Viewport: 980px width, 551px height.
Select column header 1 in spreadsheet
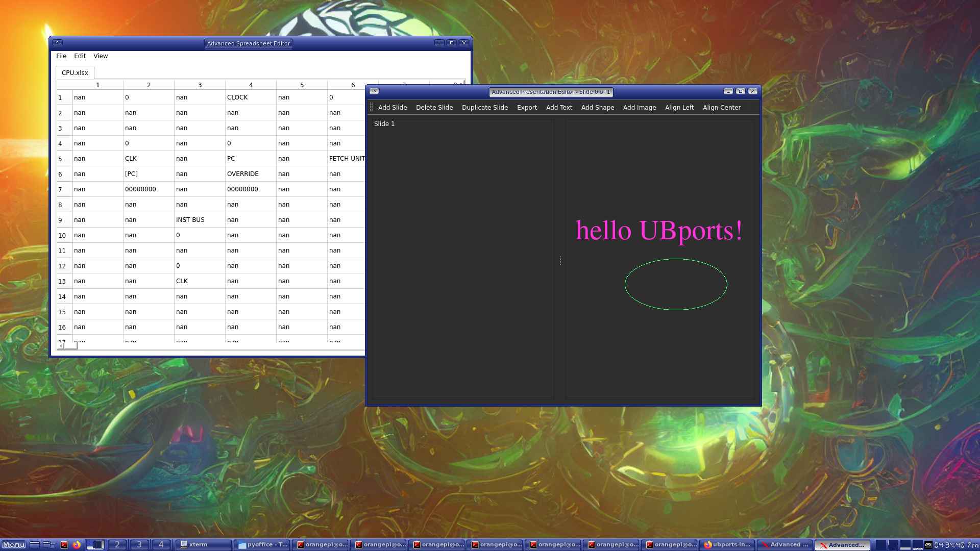[x=97, y=85]
